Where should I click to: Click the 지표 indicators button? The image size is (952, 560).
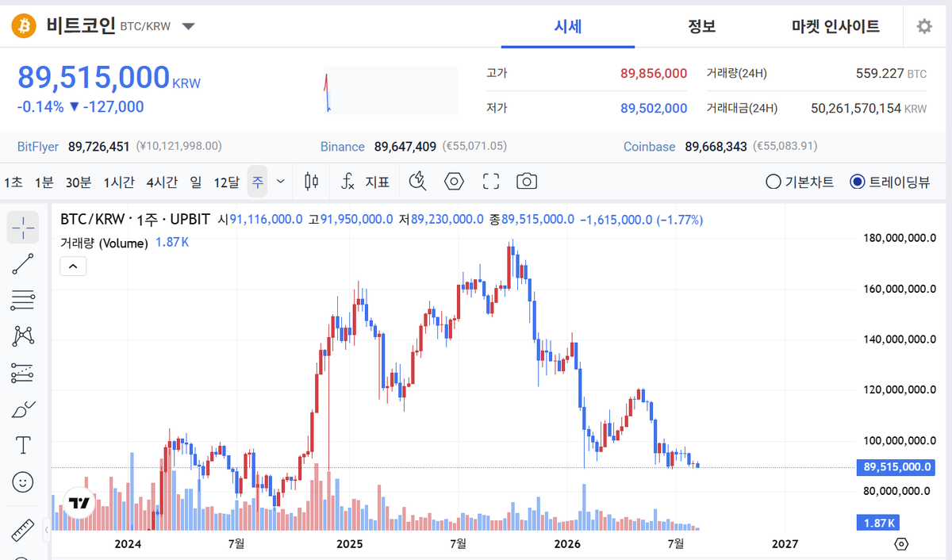[377, 182]
